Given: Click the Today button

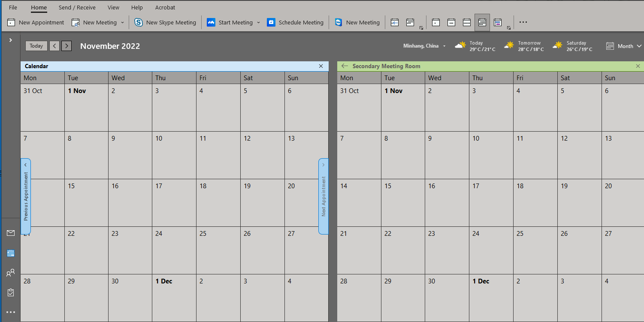Looking at the screenshot, I should tap(36, 46).
